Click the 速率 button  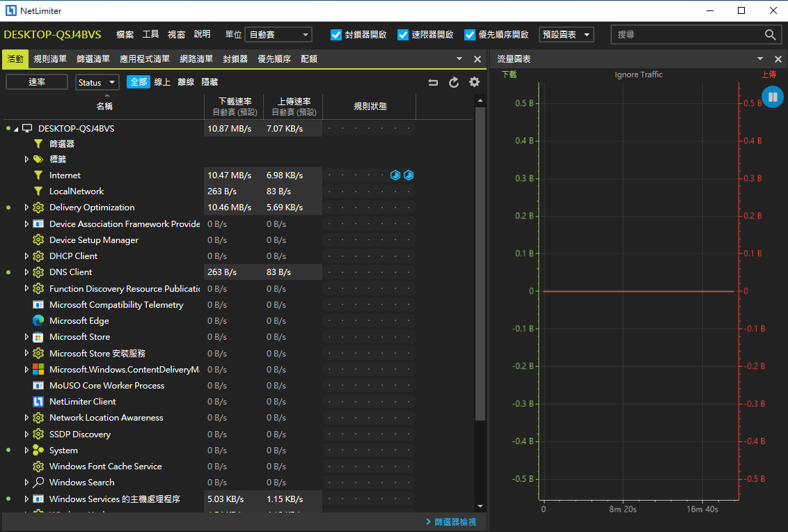click(x=37, y=82)
